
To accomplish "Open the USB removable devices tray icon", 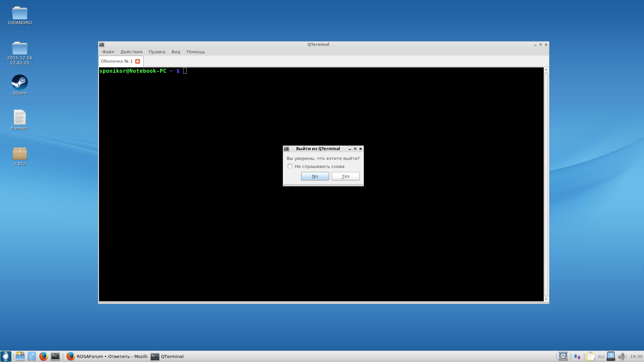I will (x=611, y=356).
